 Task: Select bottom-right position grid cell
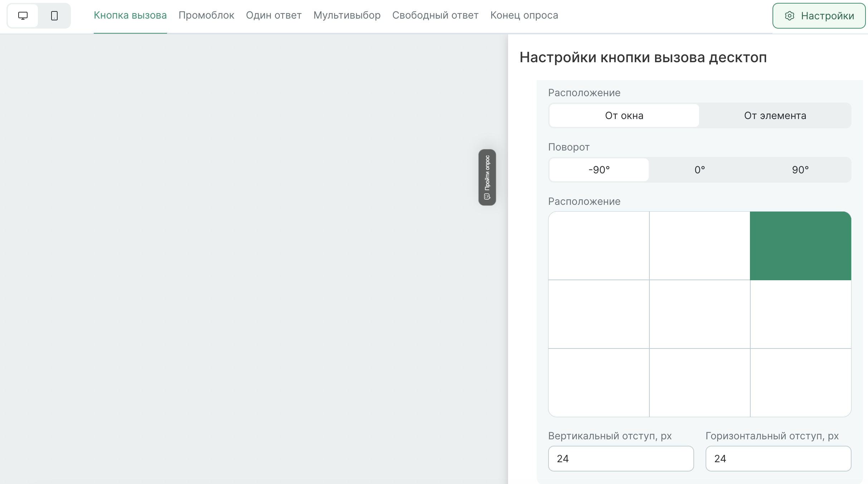coord(800,382)
